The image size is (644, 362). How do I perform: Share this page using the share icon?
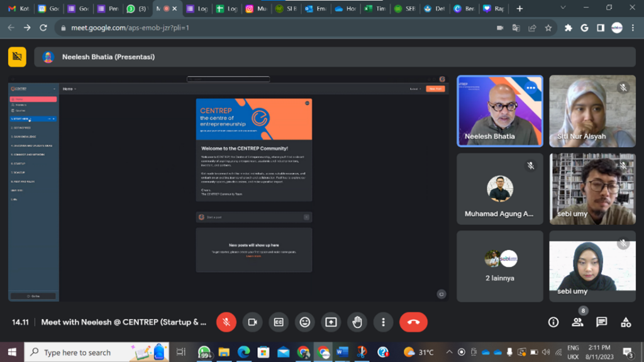[x=532, y=28]
